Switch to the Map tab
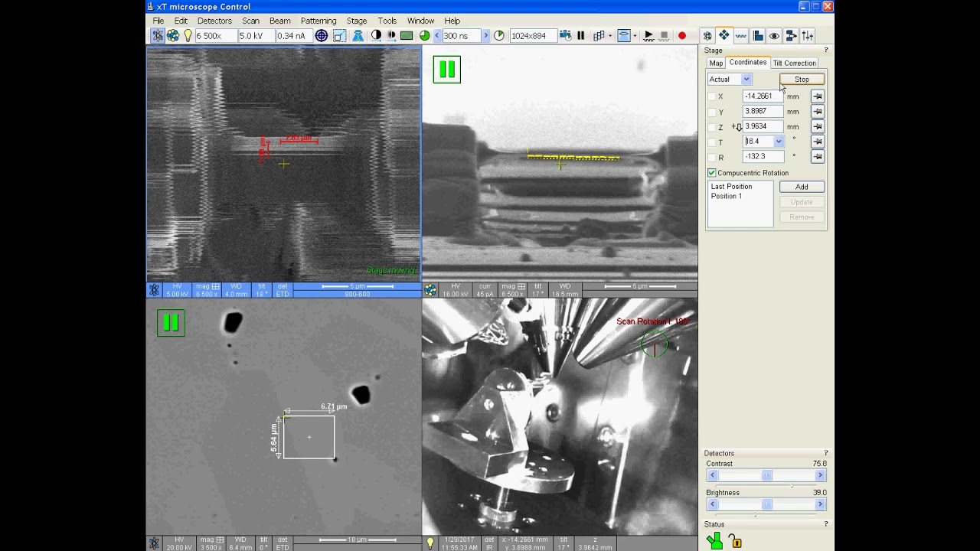The height and width of the screenshot is (551, 980). 716,63
